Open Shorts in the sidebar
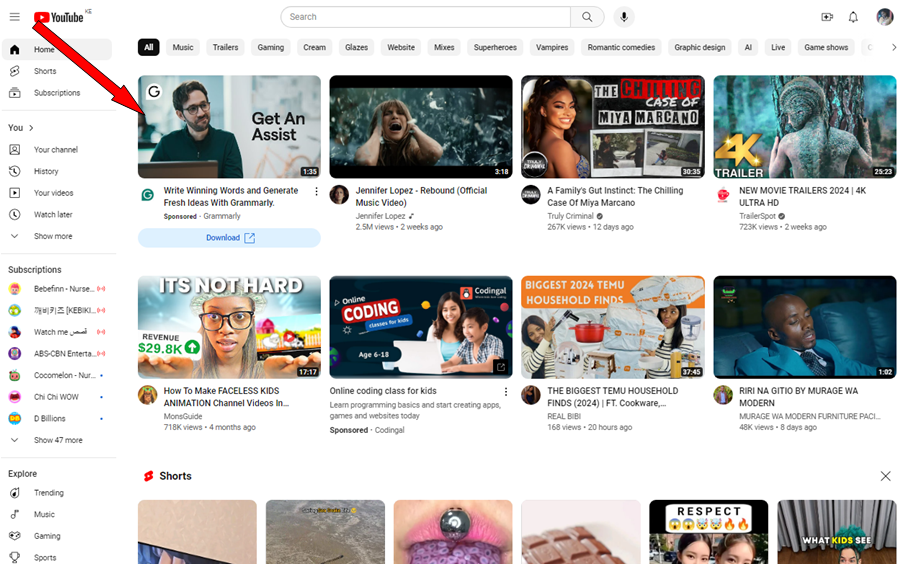 (x=57, y=71)
